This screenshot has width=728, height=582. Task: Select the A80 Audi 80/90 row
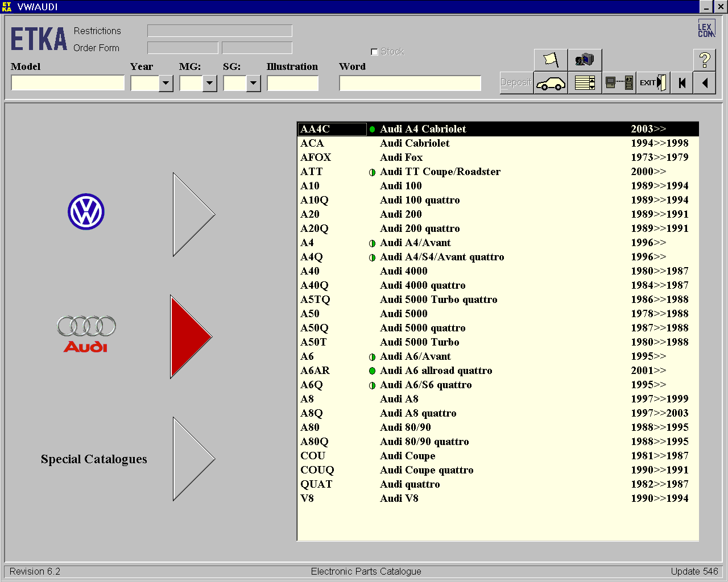tap(498, 427)
